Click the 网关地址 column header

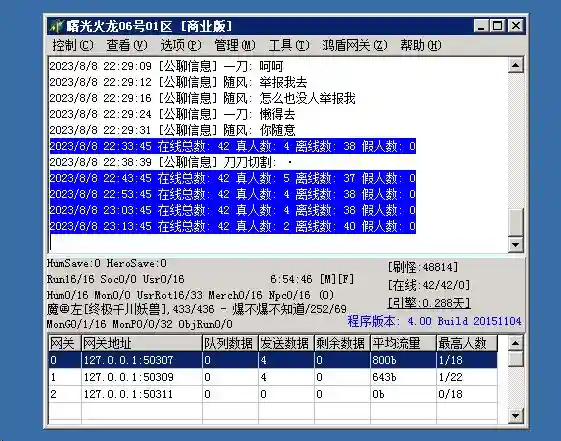pos(142,343)
